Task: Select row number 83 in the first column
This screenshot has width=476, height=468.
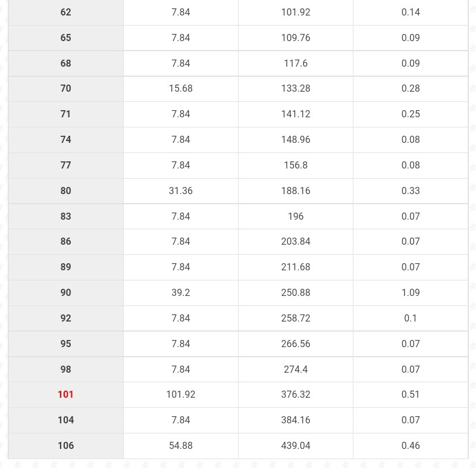Action: (65, 216)
